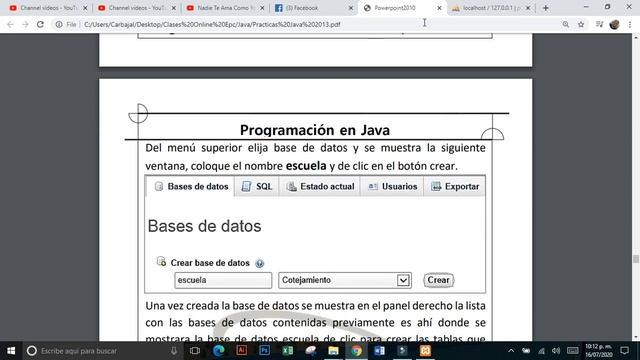This screenshot has width=640, height=360.
Task: Click the taskbar microphone icon
Action: pyautogui.click(x=174, y=351)
